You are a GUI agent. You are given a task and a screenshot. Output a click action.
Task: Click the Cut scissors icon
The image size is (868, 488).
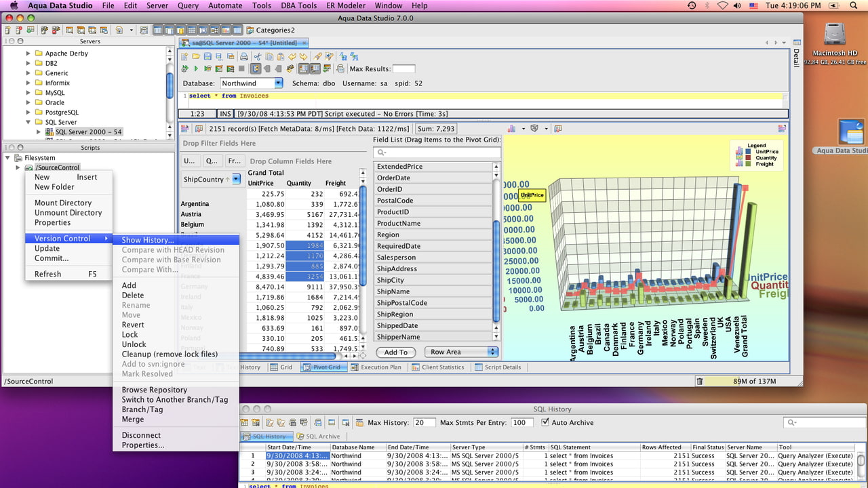point(257,56)
